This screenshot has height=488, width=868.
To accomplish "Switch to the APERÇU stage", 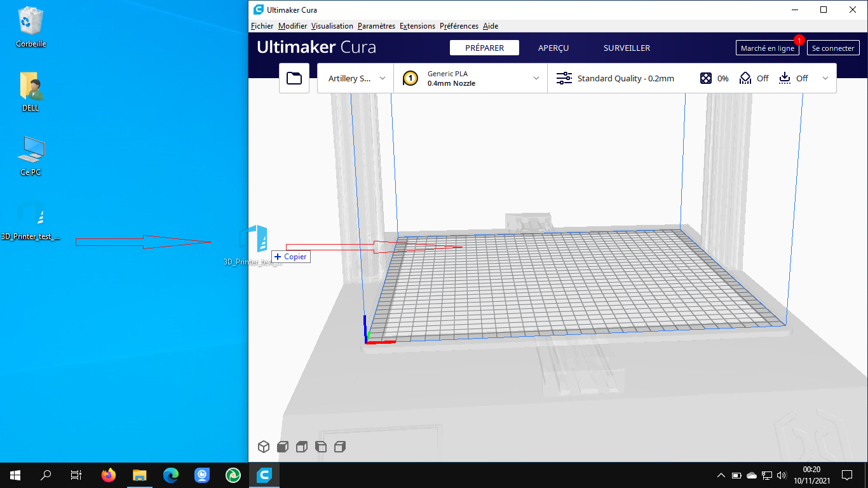I will click(x=553, y=48).
